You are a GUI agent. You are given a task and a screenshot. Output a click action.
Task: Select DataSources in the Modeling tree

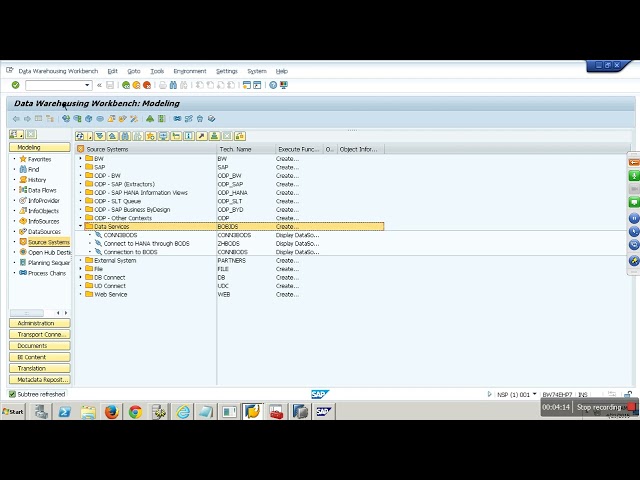pos(44,231)
